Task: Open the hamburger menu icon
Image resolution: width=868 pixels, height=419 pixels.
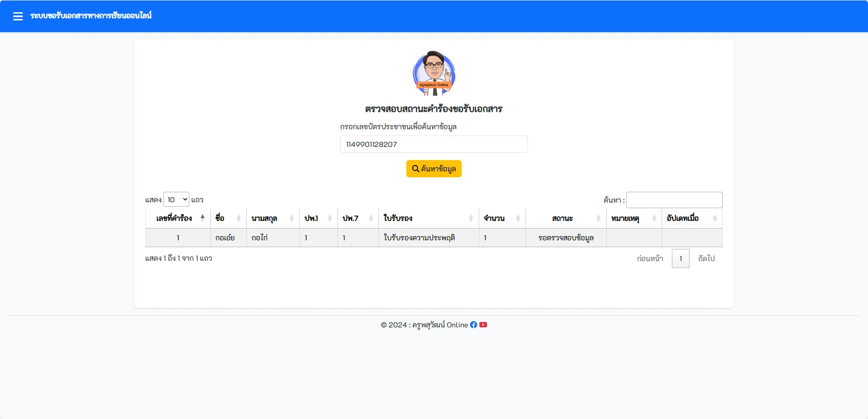Action: 18,16
